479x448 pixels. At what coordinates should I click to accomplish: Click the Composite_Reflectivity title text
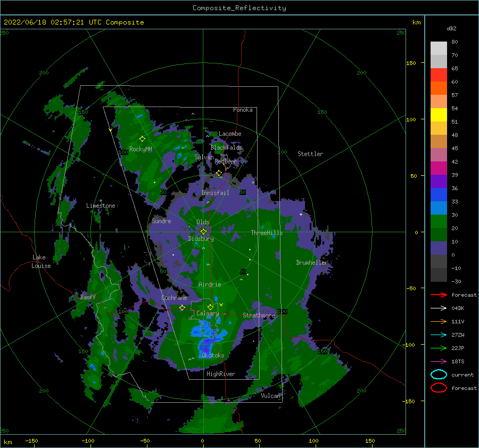point(240,8)
